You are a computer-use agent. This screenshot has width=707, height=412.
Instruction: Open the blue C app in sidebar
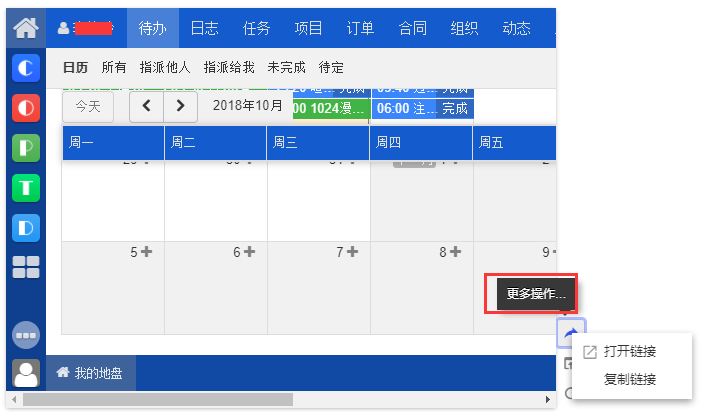coord(26,68)
